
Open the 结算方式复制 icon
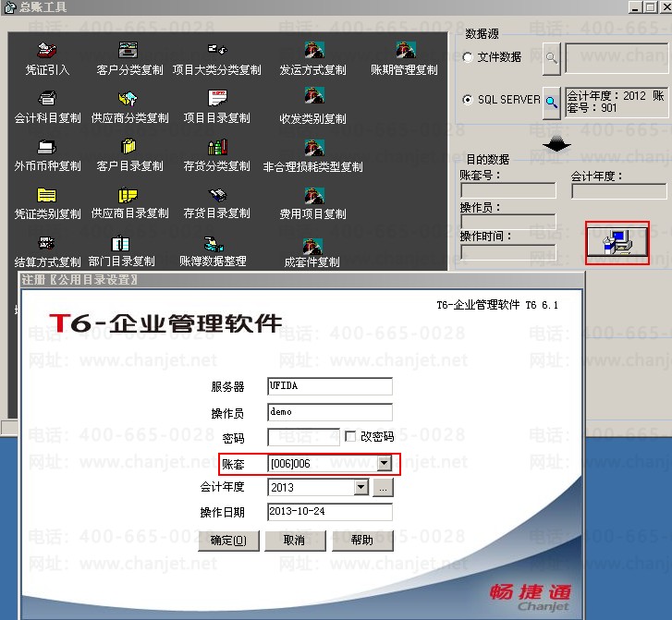(x=46, y=243)
